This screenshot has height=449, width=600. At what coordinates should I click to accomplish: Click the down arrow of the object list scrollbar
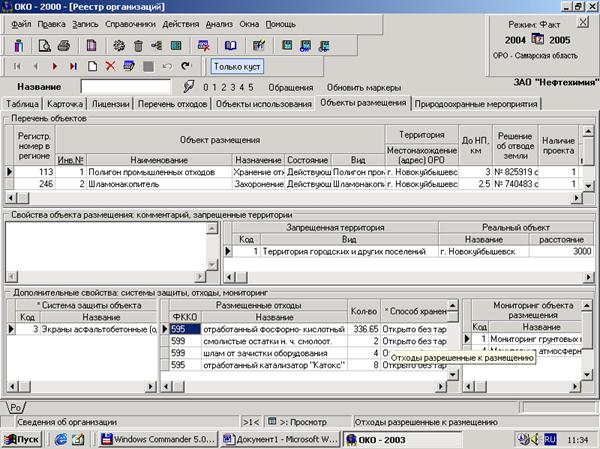tap(588, 186)
